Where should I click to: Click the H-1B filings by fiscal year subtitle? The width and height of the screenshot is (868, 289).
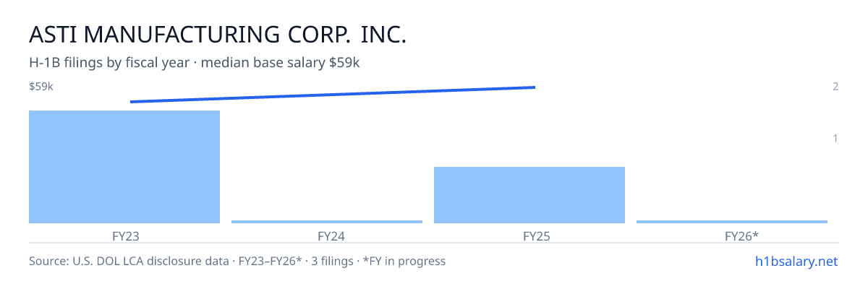(109, 63)
